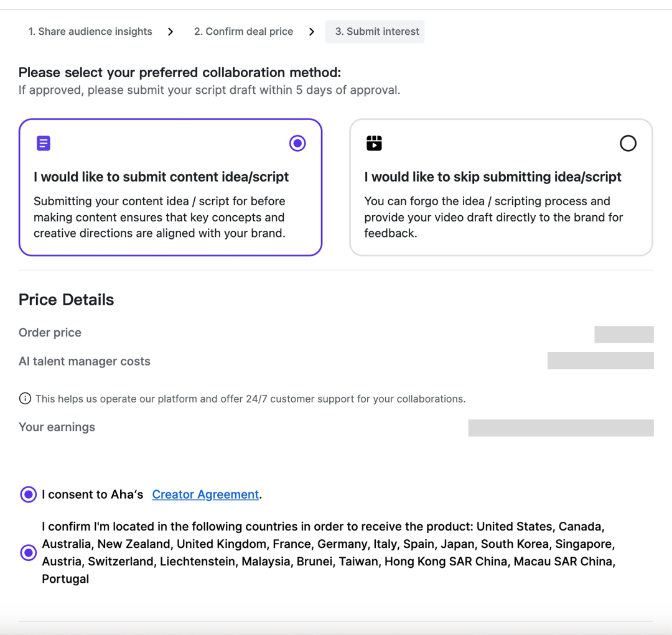The width and height of the screenshot is (672, 635).
Task: Click the info icon beside the platform support note
Action: point(25,399)
